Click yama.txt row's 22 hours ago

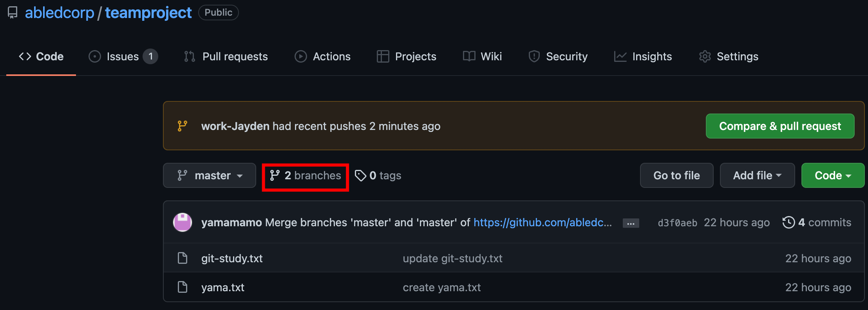[818, 287]
